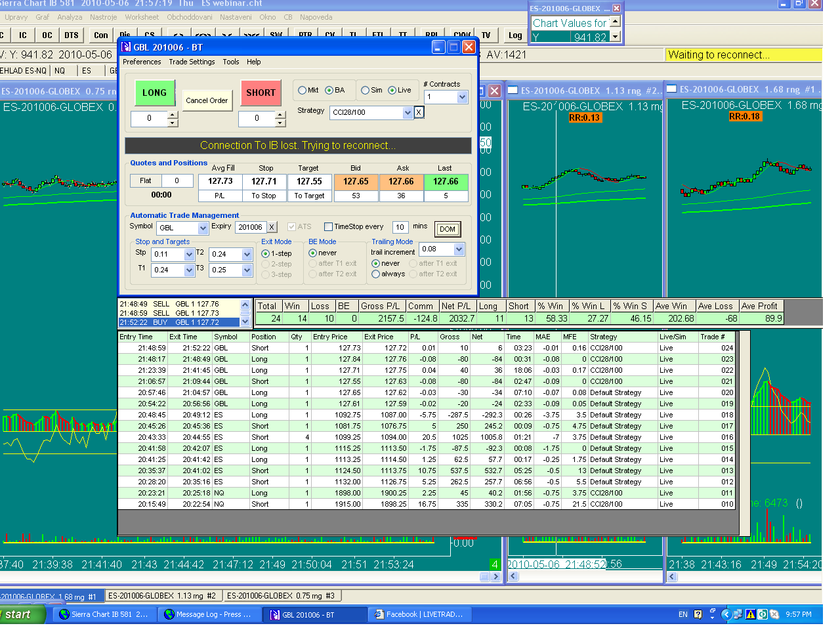This screenshot has width=840, height=630.
Task: Switch to Sim trading mode
Action: 366,91
